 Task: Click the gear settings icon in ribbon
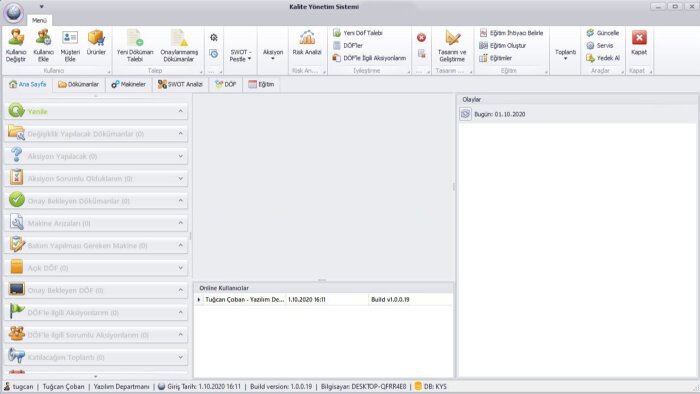pos(214,37)
